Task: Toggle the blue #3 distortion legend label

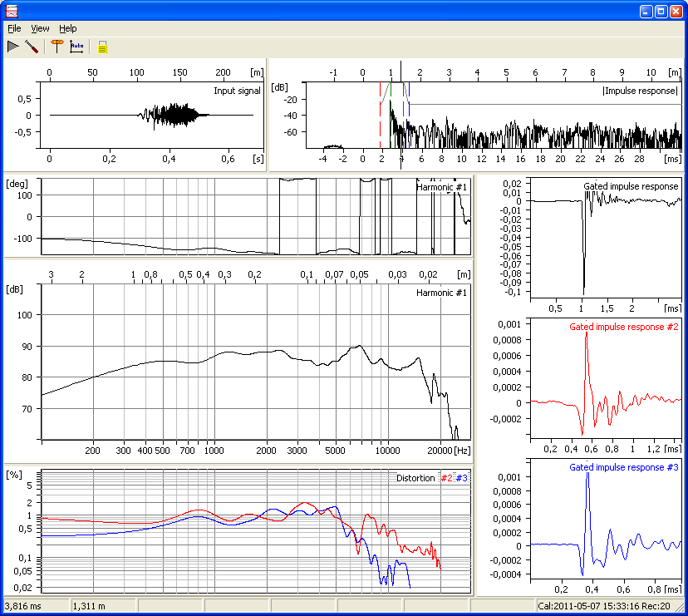Action: pos(462,478)
